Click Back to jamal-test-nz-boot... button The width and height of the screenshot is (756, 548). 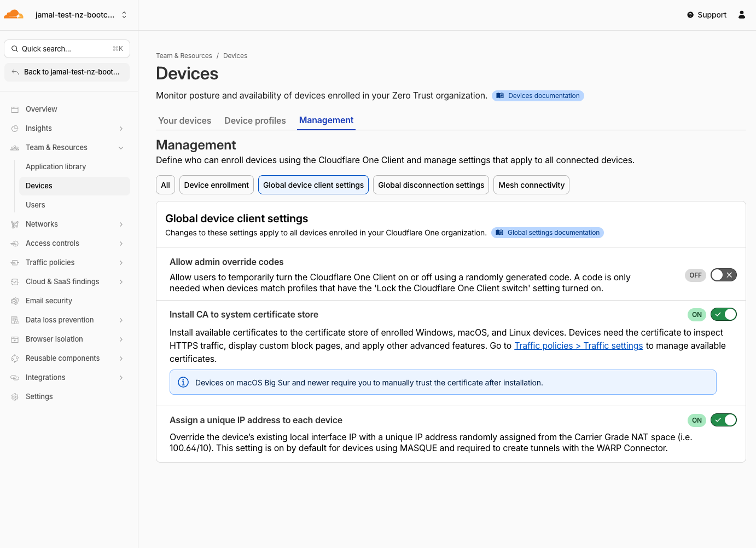(67, 72)
